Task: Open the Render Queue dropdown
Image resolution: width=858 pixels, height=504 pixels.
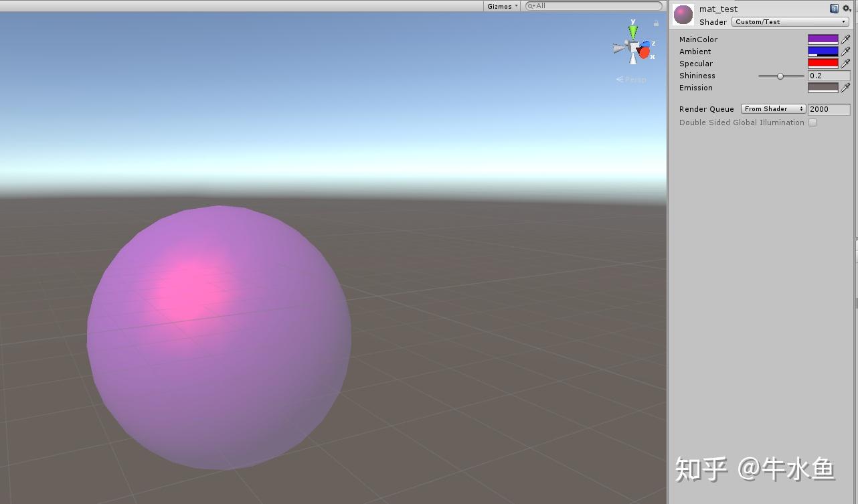Action: tap(772, 108)
